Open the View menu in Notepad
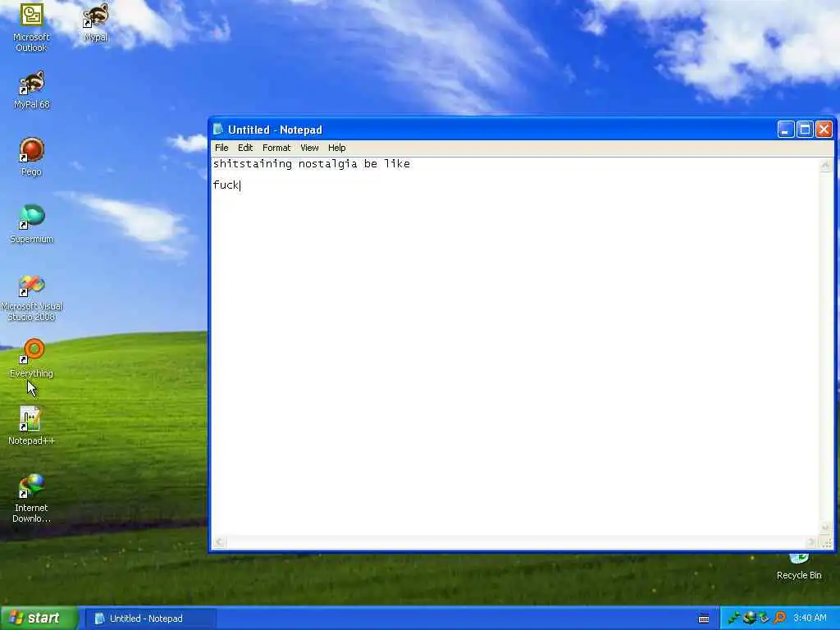This screenshot has height=630, width=840. click(x=309, y=148)
